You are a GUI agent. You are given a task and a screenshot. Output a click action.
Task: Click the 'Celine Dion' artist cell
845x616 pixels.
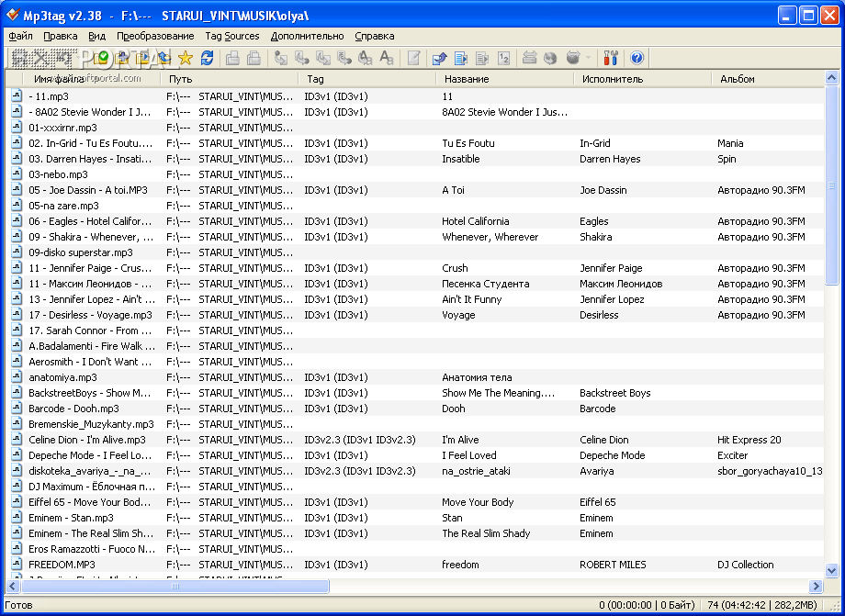click(604, 440)
